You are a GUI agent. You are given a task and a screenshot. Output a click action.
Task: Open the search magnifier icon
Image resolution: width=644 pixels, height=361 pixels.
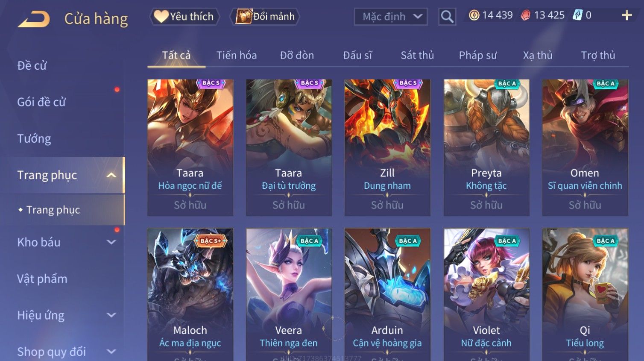(x=447, y=17)
